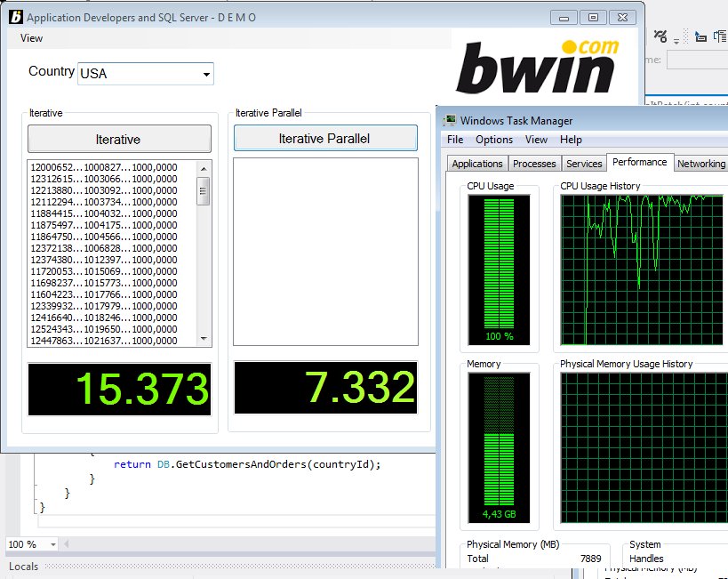Click the CPU Usage History graph
728x579 pixels.
coord(643,270)
